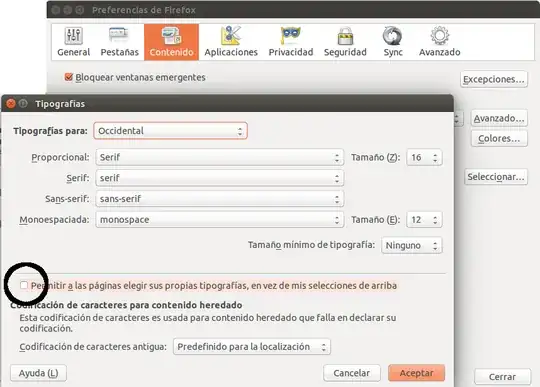Click Cancelar in Tipografías dialog
The height and width of the screenshot is (387, 540).
coord(352,373)
